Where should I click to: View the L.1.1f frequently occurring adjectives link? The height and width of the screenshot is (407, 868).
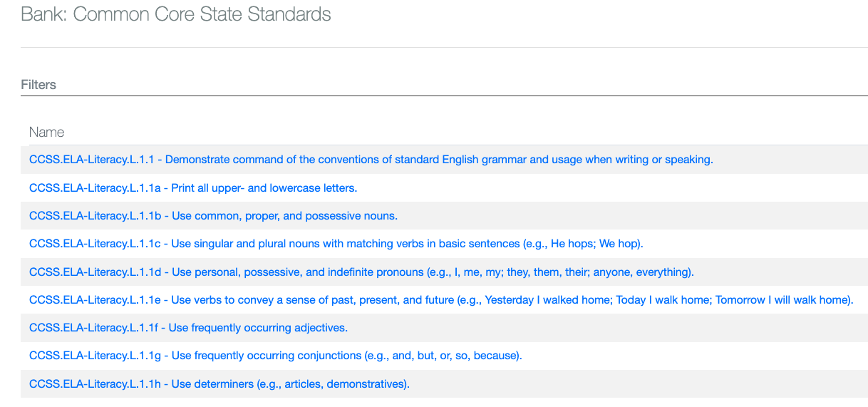tap(188, 328)
